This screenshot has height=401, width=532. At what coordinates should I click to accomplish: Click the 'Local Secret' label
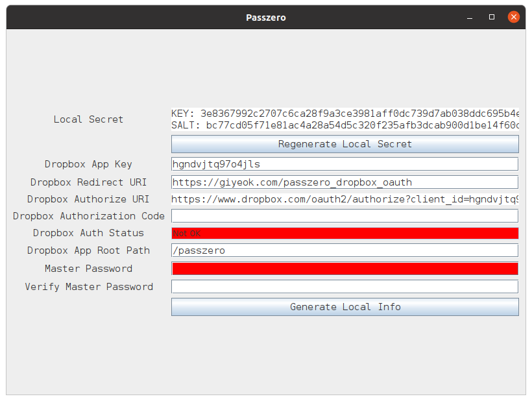pos(88,119)
